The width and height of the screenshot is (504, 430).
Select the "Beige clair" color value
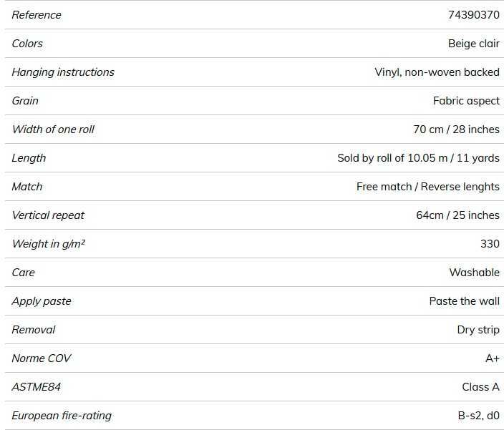(473, 44)
